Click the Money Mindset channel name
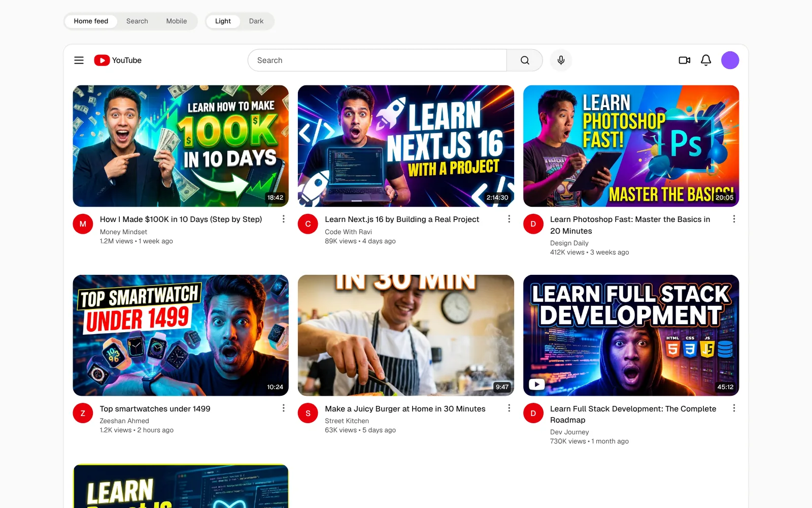The height and width of the screenshot is (508, 812). pyautogui.click(x=123, y=232)
